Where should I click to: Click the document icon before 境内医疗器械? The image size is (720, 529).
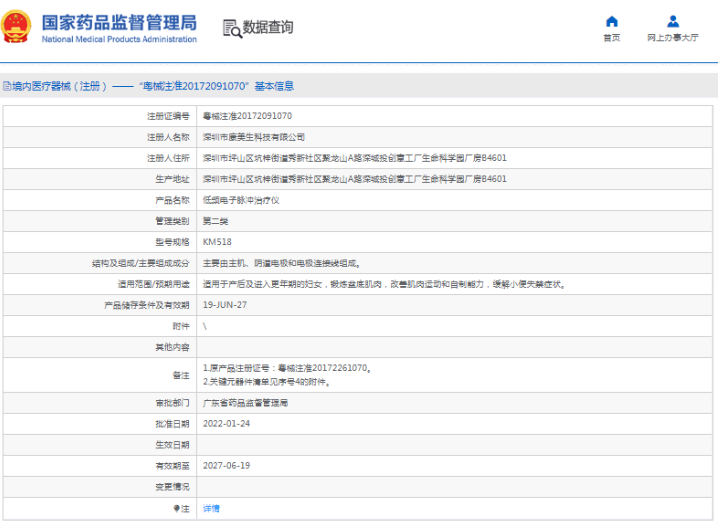pyautogui.click(x=7, y=86)
